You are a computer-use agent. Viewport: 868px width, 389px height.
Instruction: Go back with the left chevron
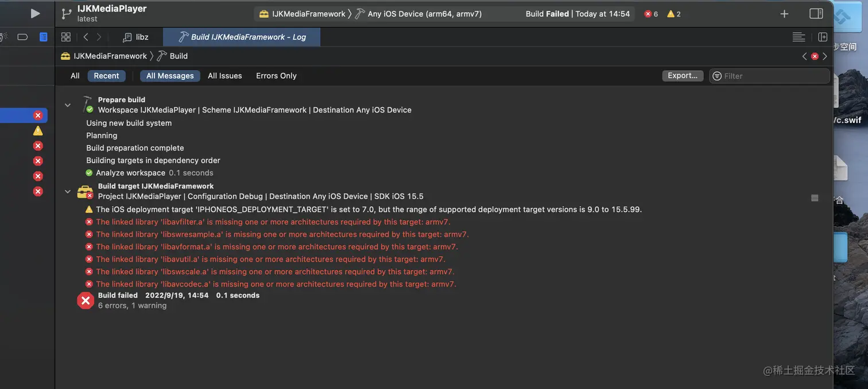pyautogui.click(x=86, y=37)
